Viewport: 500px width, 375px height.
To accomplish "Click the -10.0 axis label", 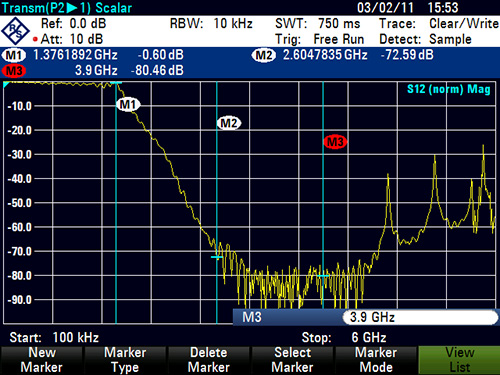I will (x=20, y=106).
